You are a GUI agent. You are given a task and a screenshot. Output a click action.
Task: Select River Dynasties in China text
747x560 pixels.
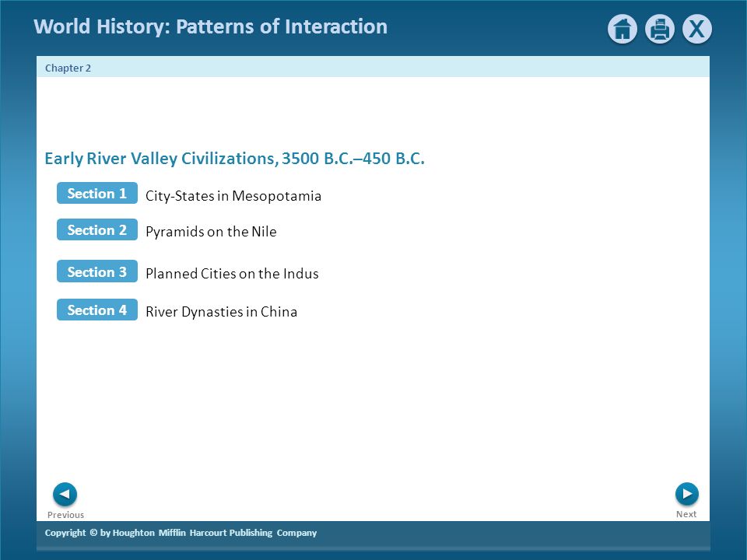222,312
